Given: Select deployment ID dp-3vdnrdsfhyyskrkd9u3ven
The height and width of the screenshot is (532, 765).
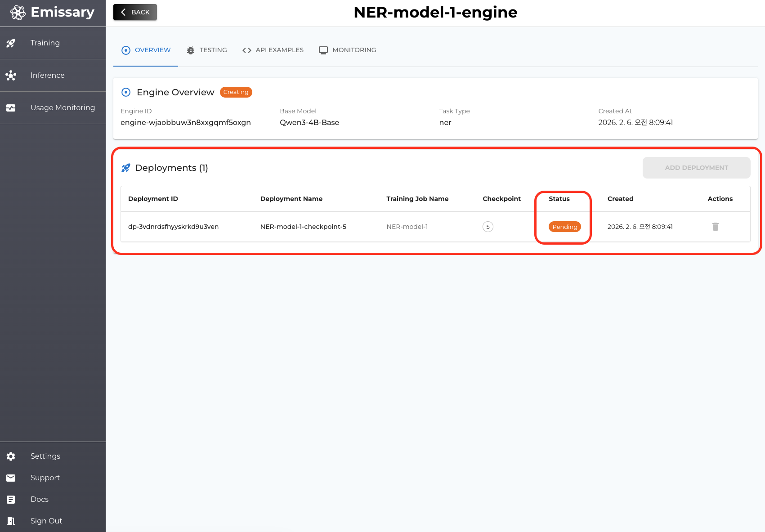Looking at the screenshot, I should pyautogui.click(x=173, y=227).
